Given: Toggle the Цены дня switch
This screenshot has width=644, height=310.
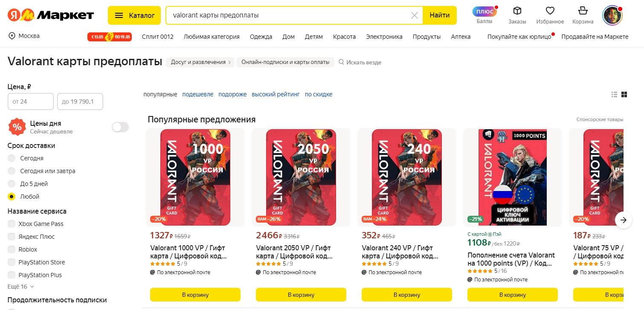Looking at the screenshot, I should [120, 127].
